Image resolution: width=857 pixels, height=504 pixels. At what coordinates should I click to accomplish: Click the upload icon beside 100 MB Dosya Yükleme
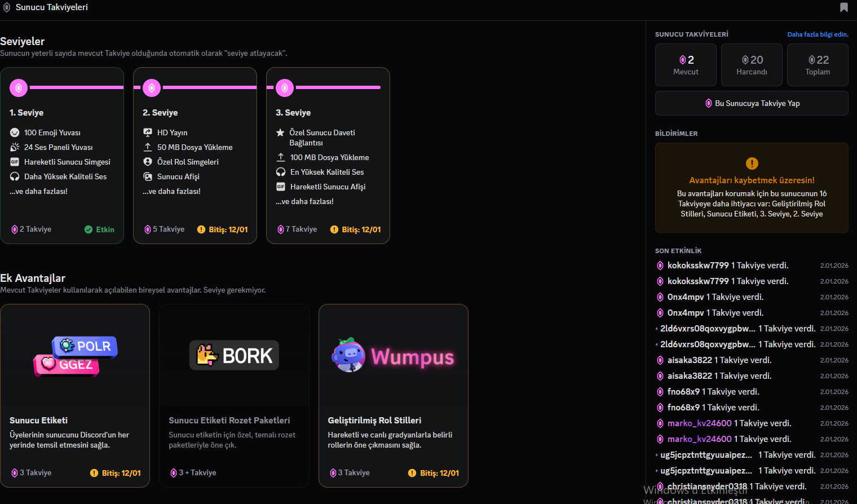(281, 157)
